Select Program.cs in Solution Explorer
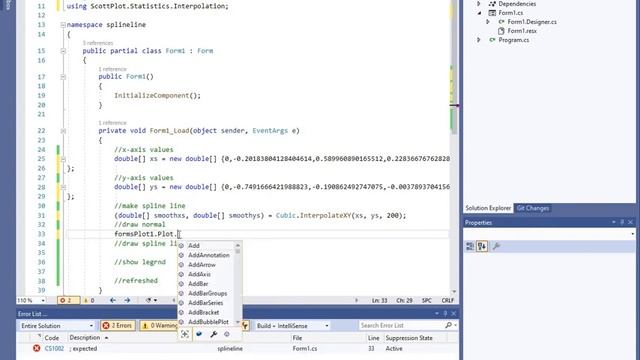The height and width of the screenshot is (360, 640). (513, 40)
